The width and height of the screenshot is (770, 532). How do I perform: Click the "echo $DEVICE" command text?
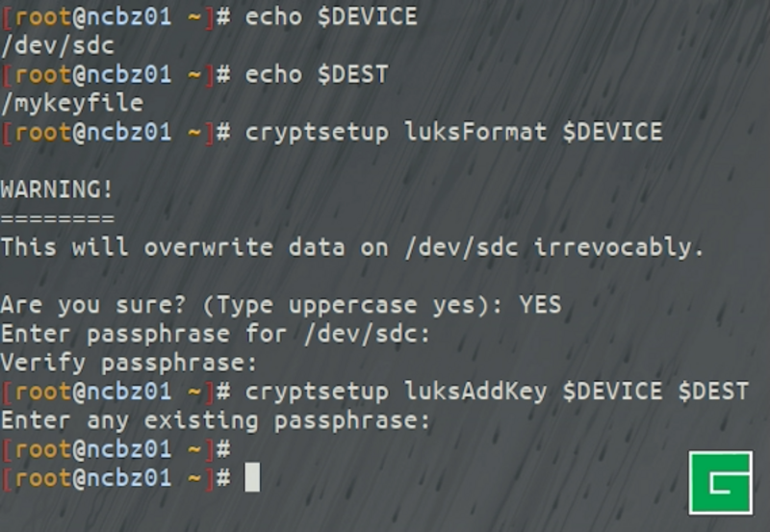(331, 17)
